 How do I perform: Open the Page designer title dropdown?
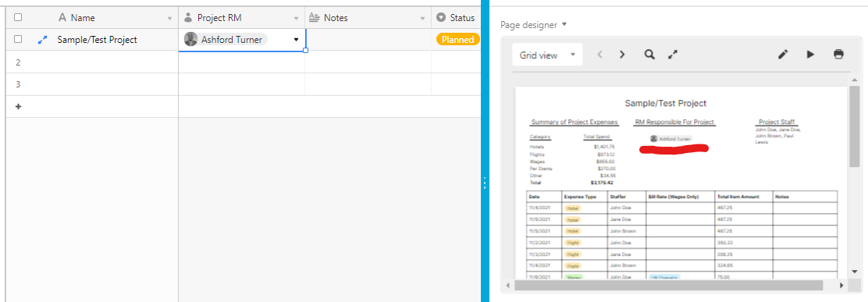click(564, 24)
